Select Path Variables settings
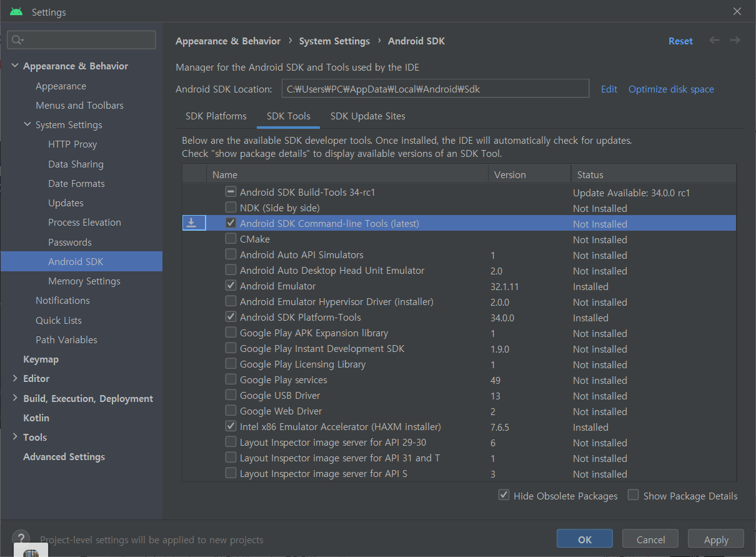The width and height of the screenshot is (756, 557). click(66, 339)
